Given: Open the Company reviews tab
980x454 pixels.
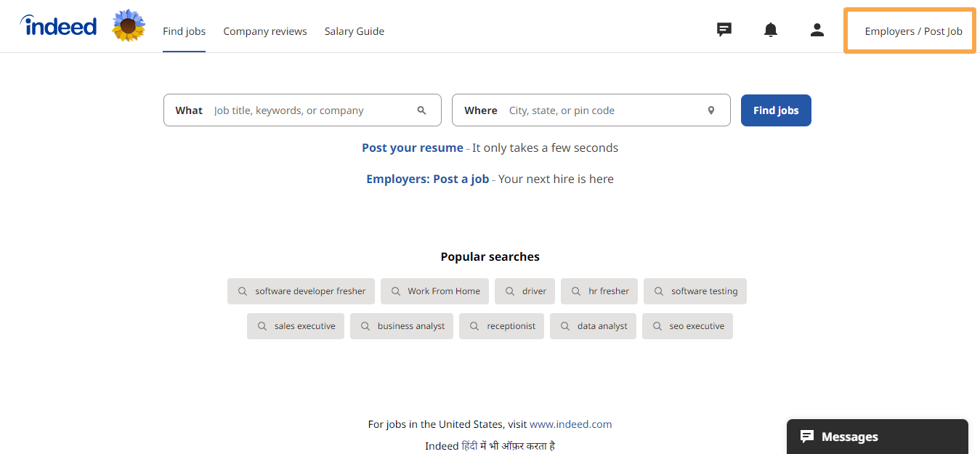Looking at the screenshot, I should (265, 31).
